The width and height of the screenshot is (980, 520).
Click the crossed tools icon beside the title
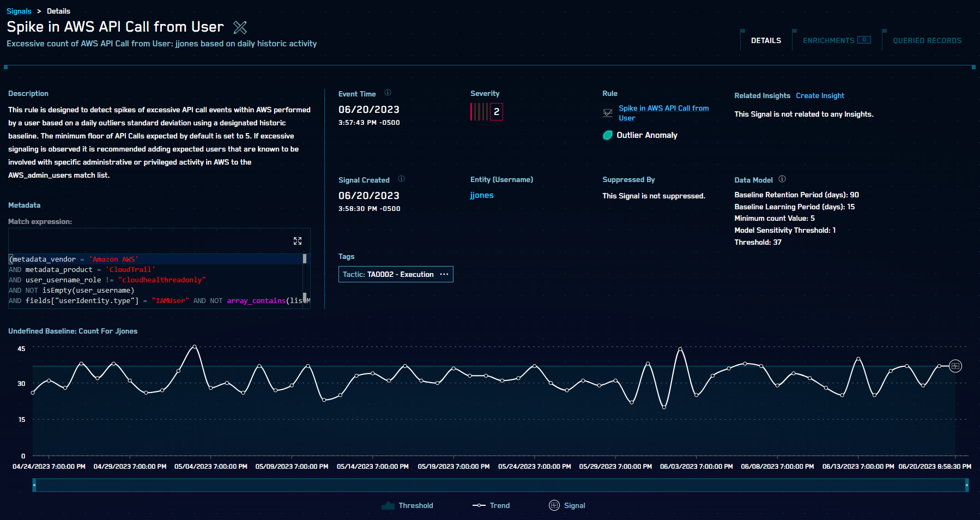tap(240, 27)
